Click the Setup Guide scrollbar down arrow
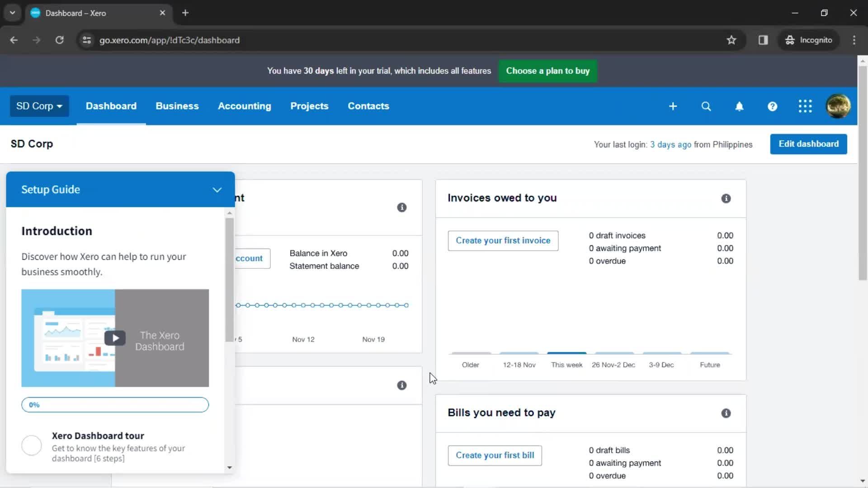The width and height of the screenshot is (868, 488). tap(230, 468)
